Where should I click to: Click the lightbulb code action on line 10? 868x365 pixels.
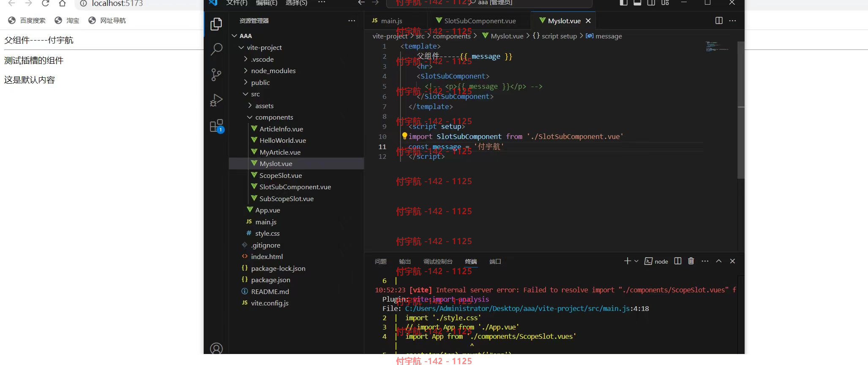point(404,136)
